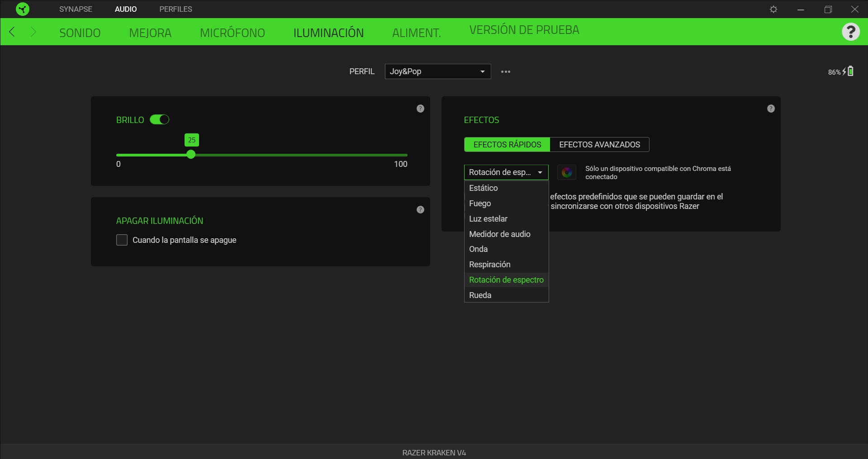This screenshot has height=459, width=868.
Task: Check 'Cuando la pantalla se apague' box
Action: click(122, 240)
